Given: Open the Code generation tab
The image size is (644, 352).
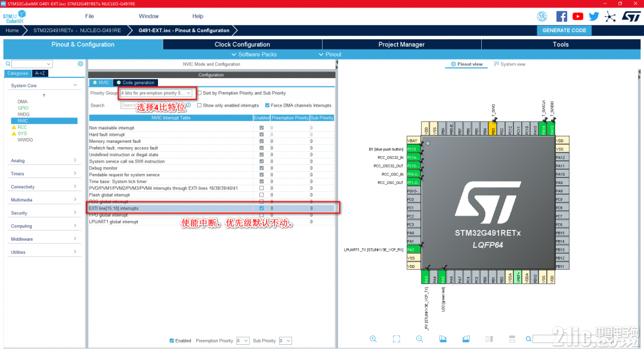Looking at the screenshot, I should (x=135, y=82).
